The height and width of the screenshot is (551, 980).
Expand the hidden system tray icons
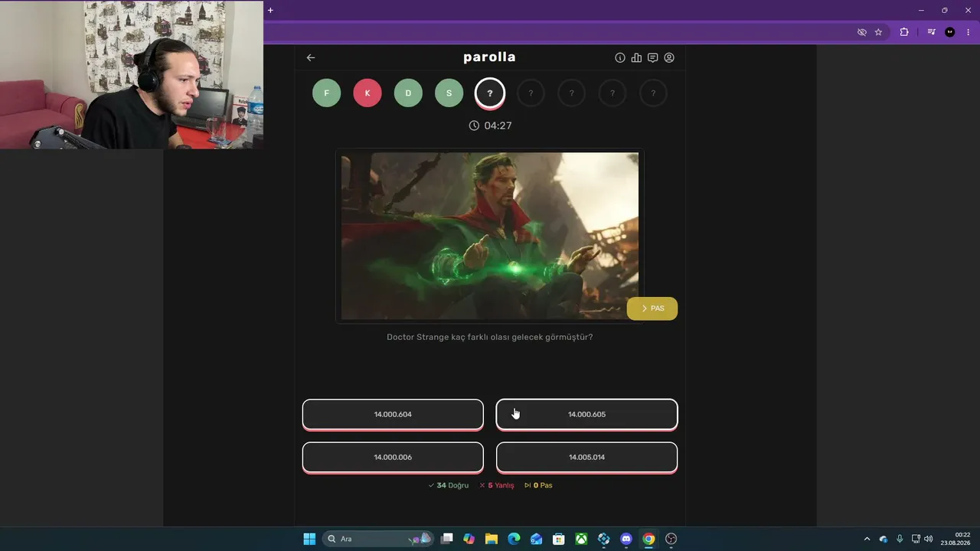867,539
